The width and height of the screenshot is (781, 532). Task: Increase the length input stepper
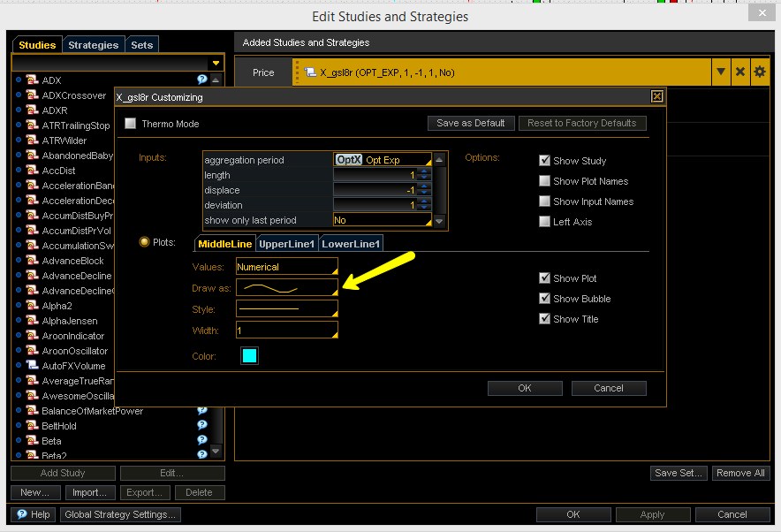pyautogui.click(x=424, y=171)
